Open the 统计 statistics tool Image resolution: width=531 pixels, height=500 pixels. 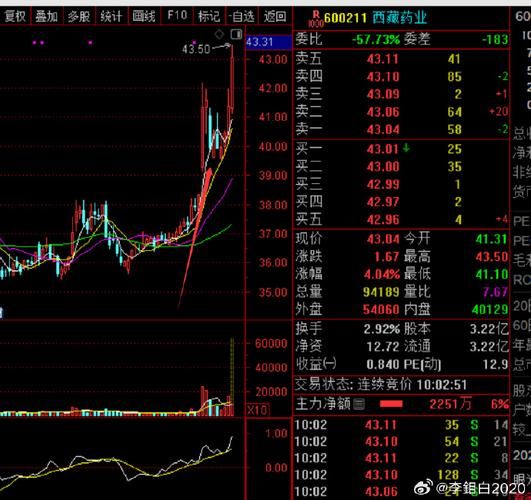[x=111, y=16]
